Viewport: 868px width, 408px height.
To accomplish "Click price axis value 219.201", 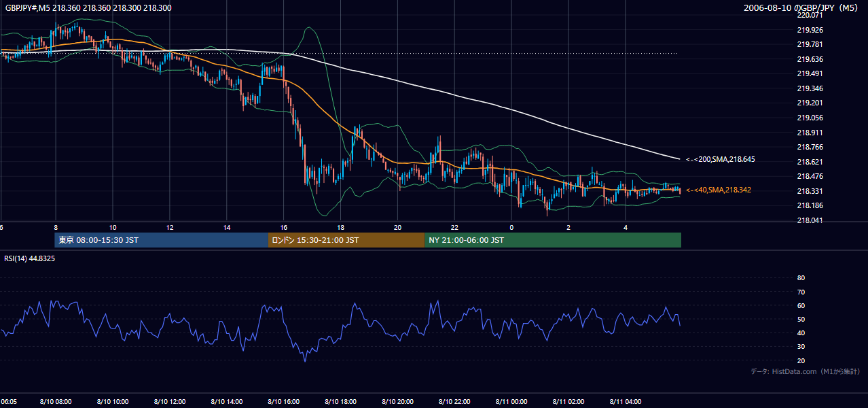I will point(810,103).
